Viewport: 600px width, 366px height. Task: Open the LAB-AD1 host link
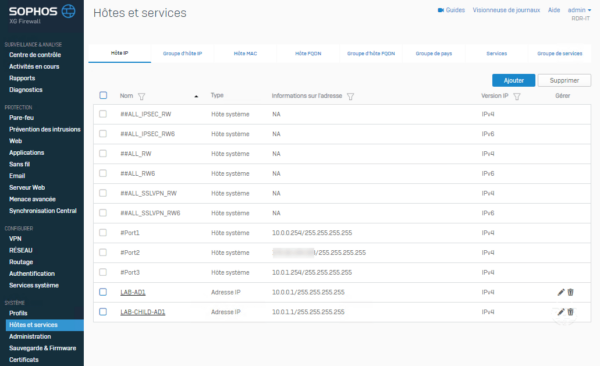[133, 292]
